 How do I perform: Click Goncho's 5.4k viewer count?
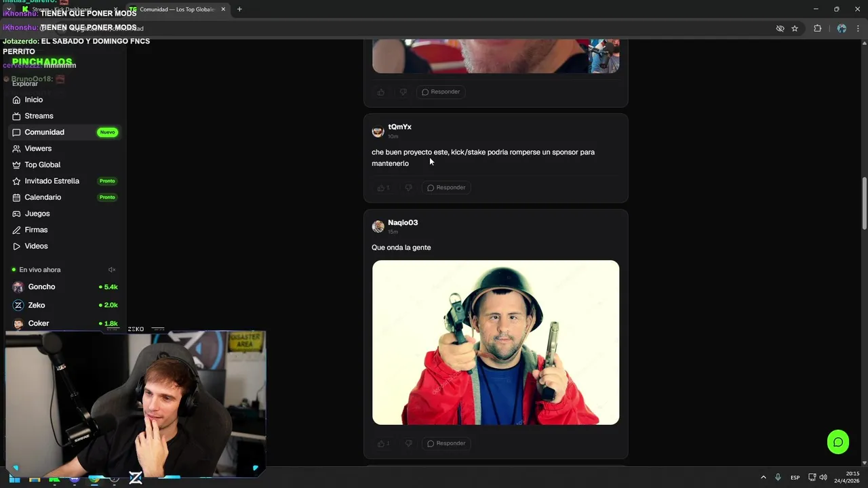pyautogui.click(x=108, y=287)
